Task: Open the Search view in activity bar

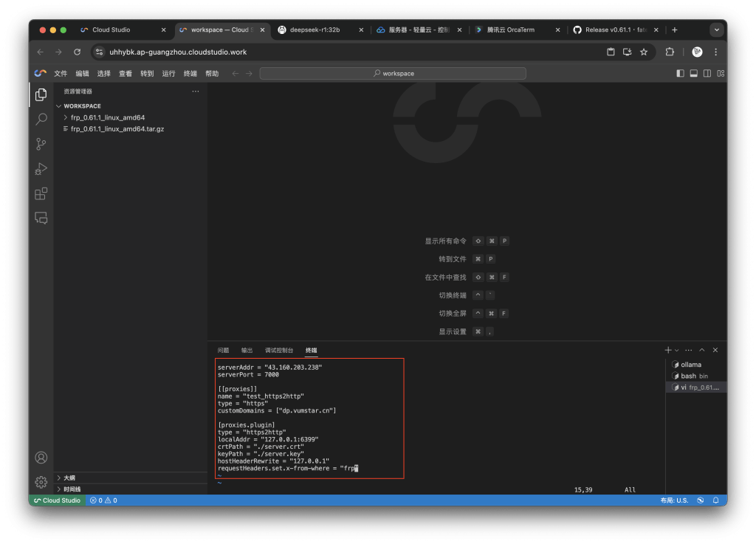Action: point(41,119)
